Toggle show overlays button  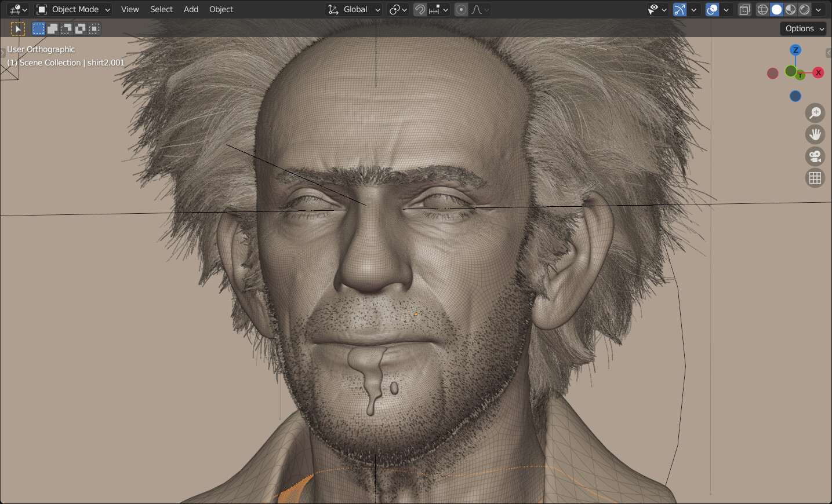tap(712, 9)
